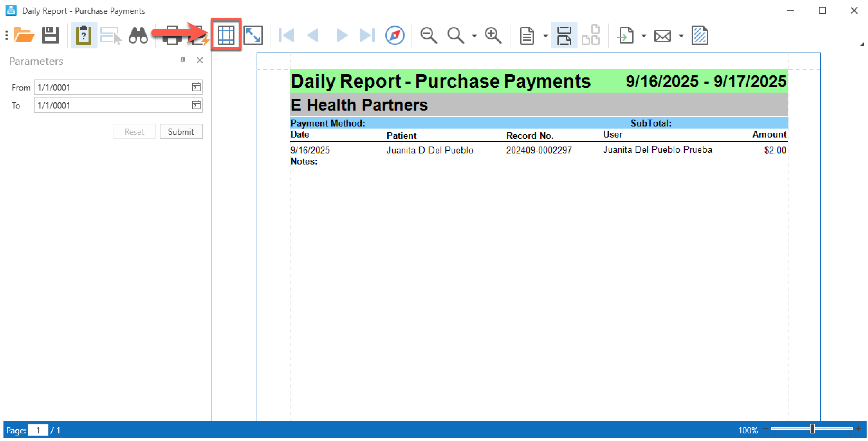This screenshot has width=868, height=441.
Task: Expand the Export document dropdown arrow
Action: pyautogui.click(x=644, y=36)
